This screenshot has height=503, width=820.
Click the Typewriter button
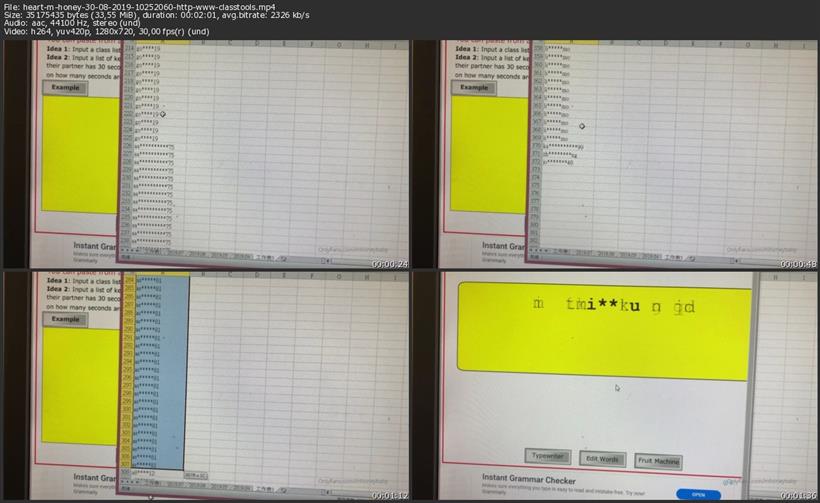[549, 457]
